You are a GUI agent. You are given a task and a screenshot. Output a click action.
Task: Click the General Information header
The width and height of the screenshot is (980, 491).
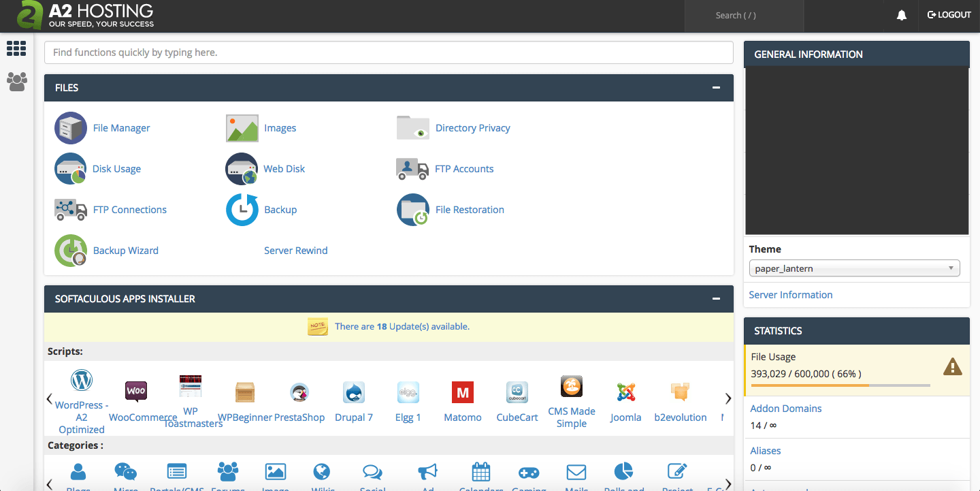click(x=857, y=54)
